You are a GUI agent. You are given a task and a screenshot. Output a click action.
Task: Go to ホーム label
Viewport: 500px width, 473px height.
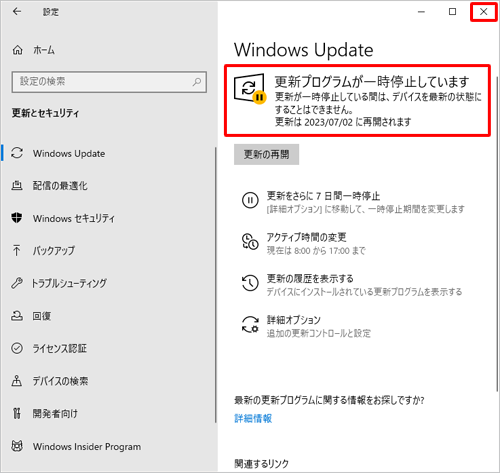click(44, 50)
